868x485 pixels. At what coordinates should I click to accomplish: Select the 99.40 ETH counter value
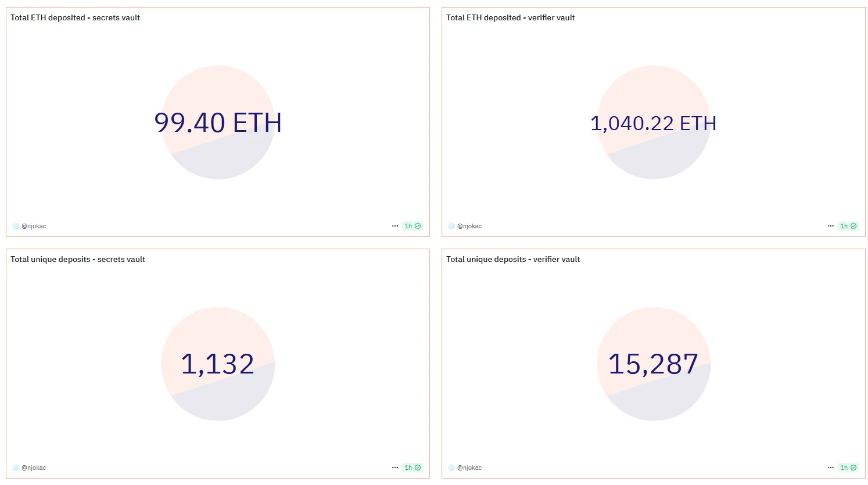coord(218,123)
